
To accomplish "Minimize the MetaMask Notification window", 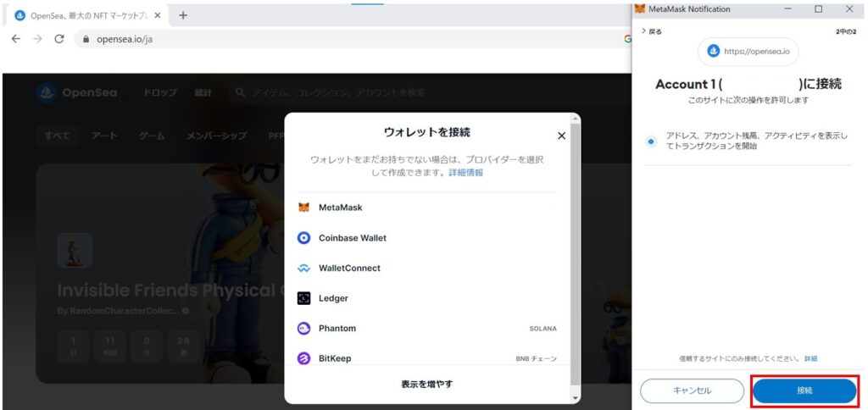I will (x=788, y=8).
